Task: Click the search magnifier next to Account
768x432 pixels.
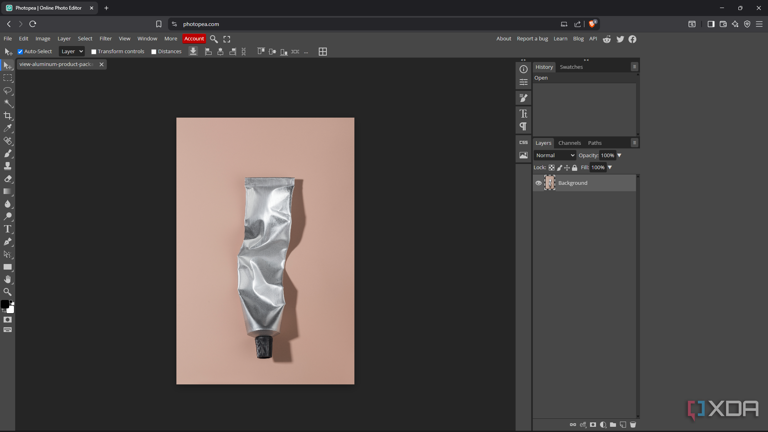Action: 214,39
